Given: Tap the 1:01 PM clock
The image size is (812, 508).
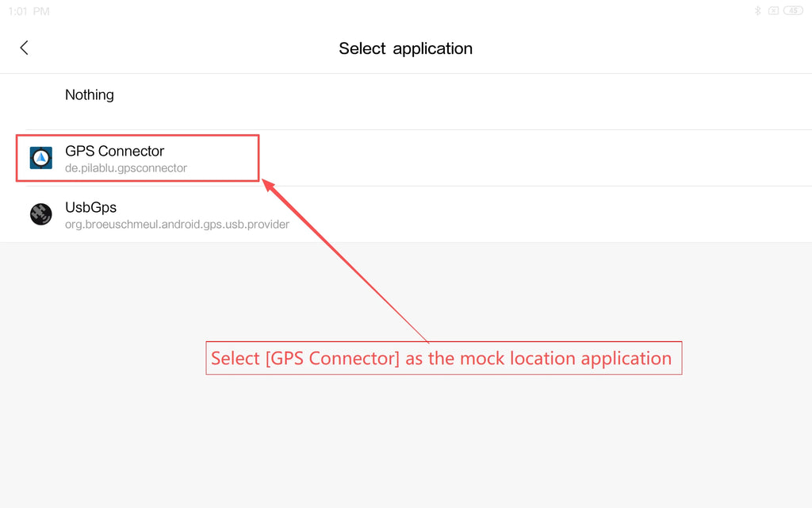Looking at the screenshot, I should 29,11.
